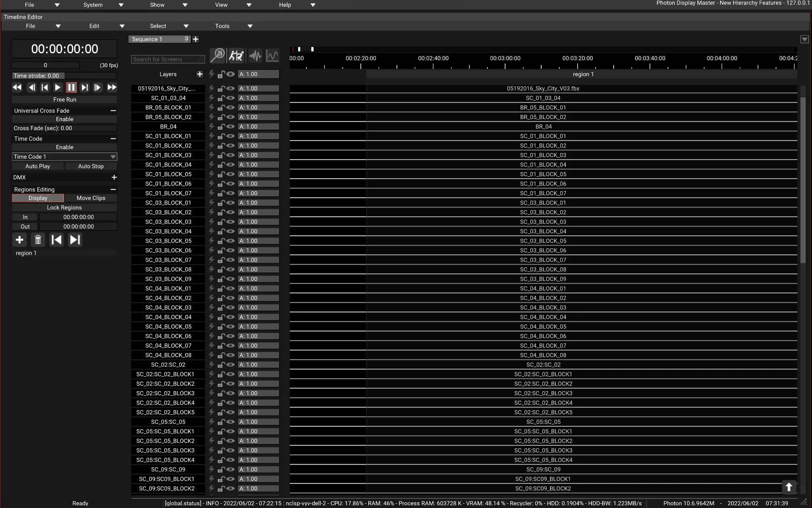
Task: Add a new layer with the Layers plus button
Action: [199, 74]
